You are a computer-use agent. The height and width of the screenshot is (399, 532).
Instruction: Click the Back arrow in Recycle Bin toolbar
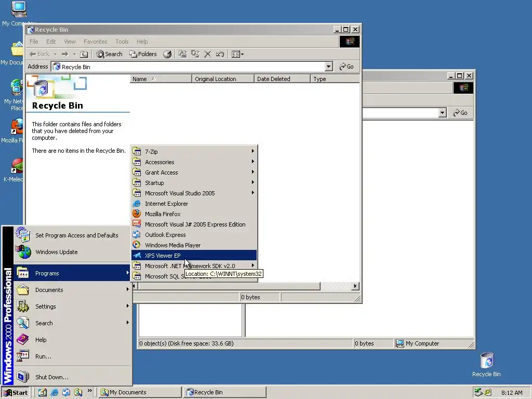39,54
